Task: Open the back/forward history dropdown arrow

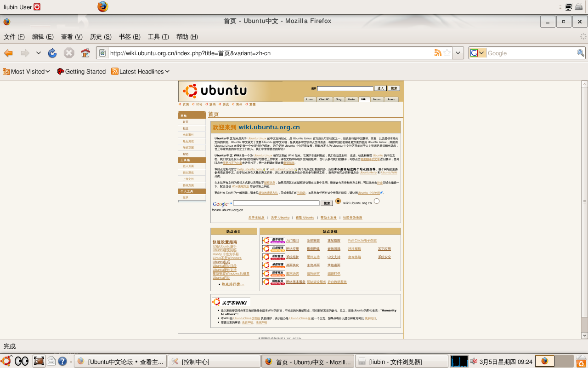Action: click(x=39, y=53)
